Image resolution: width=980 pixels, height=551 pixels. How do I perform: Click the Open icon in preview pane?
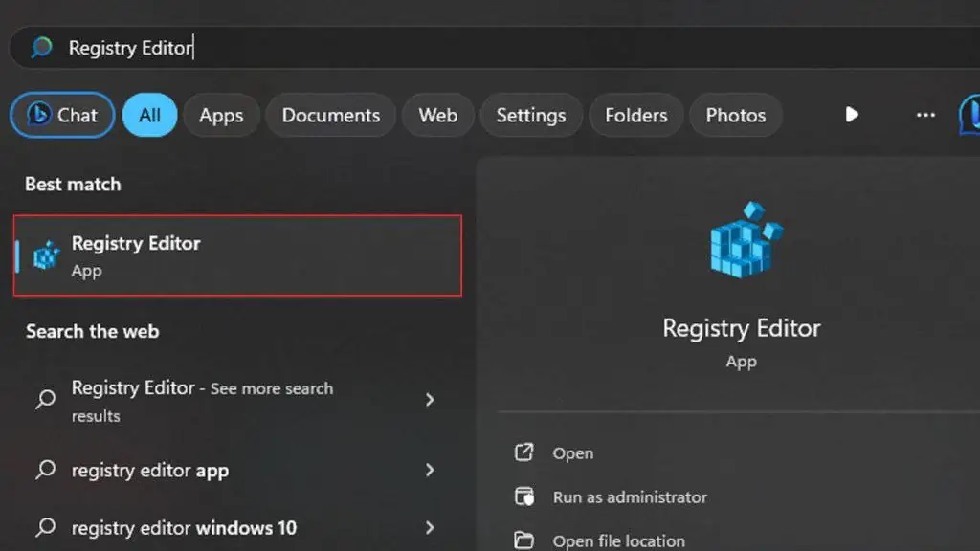coord(523,452)
